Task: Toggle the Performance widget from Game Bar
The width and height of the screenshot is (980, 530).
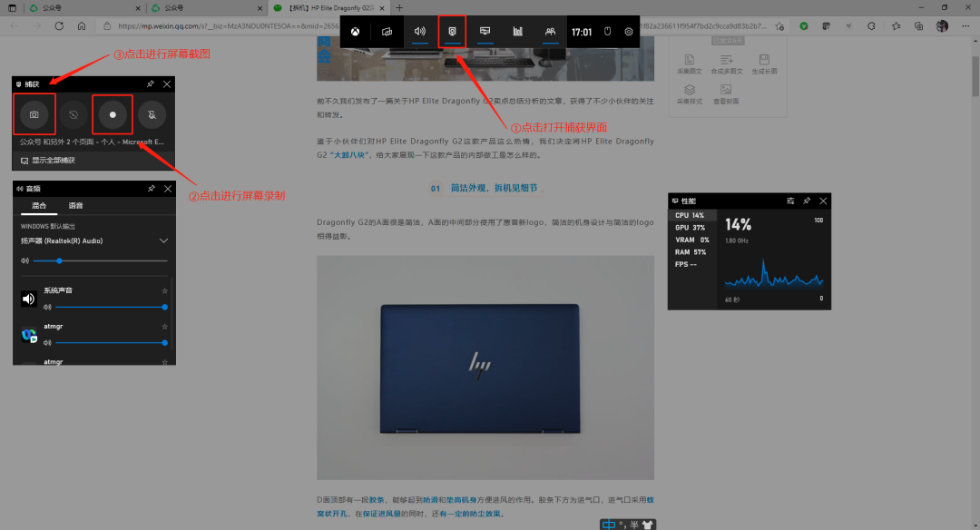Action: 485,31
